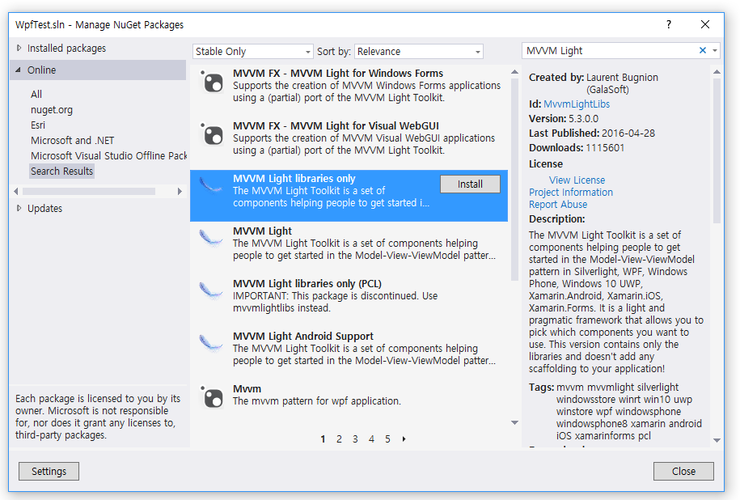
Task: Click the Mvvm package icon
Action: (x=212, y=398)
